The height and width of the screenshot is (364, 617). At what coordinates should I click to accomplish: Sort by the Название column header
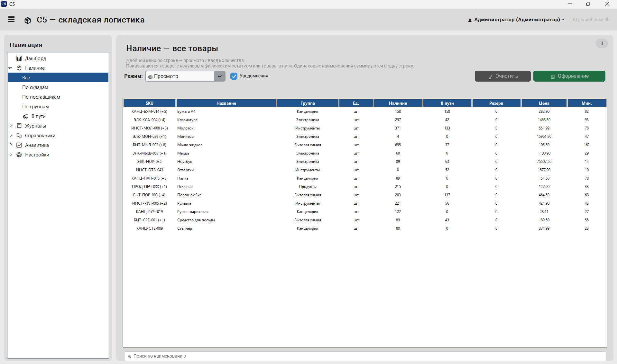[226, 103]
